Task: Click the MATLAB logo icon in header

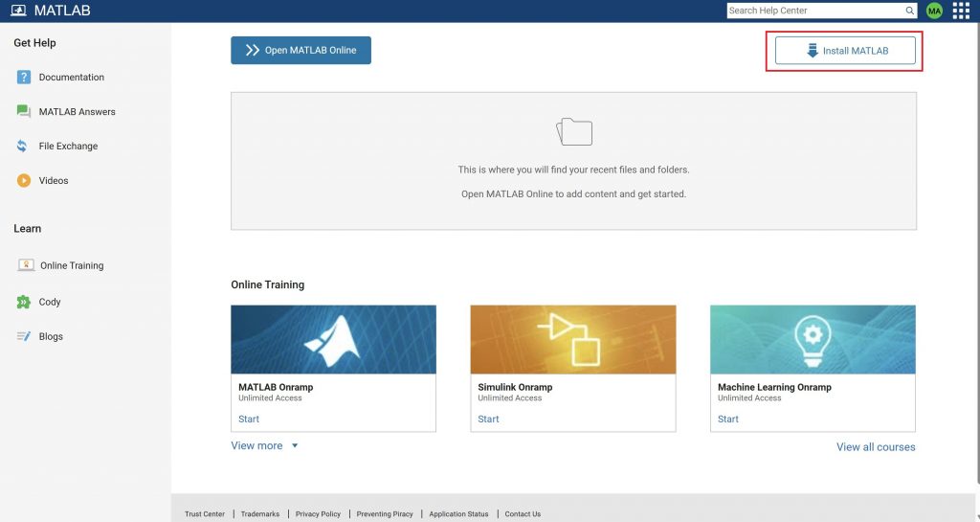Action: point(19,11)
